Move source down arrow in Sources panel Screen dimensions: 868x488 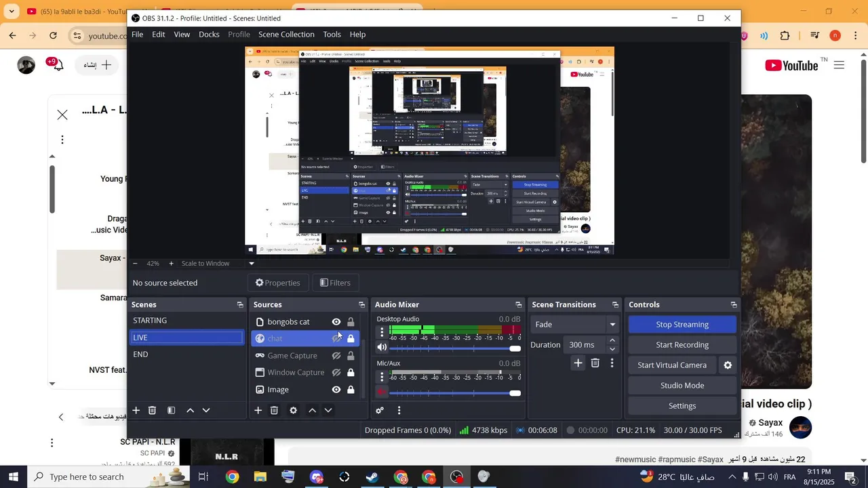pyautogui.click(x=328, y=410)
